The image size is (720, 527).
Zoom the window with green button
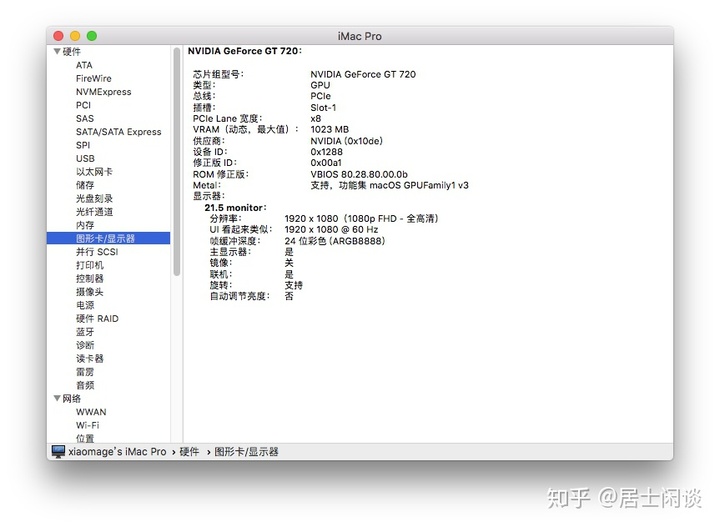tap(92, 36)
